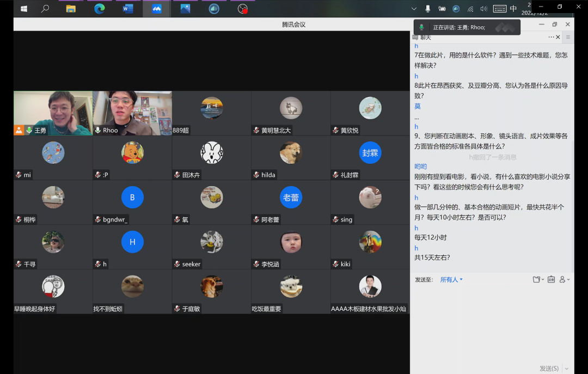
Task: Select 王勇 video tile
Action: tap(53, 113)
